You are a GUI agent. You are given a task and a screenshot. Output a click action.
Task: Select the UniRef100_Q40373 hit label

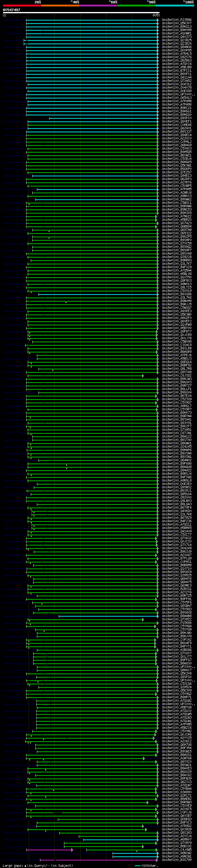point(176,37)
